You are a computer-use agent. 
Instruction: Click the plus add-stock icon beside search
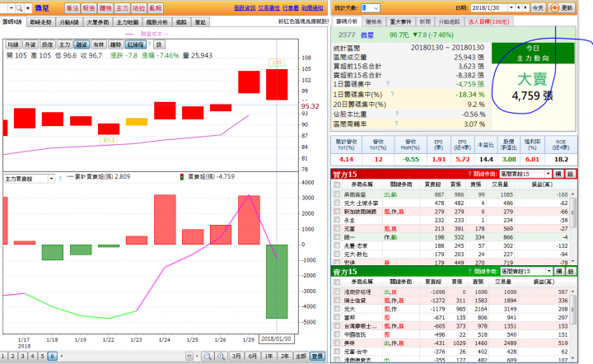(28, 8)
